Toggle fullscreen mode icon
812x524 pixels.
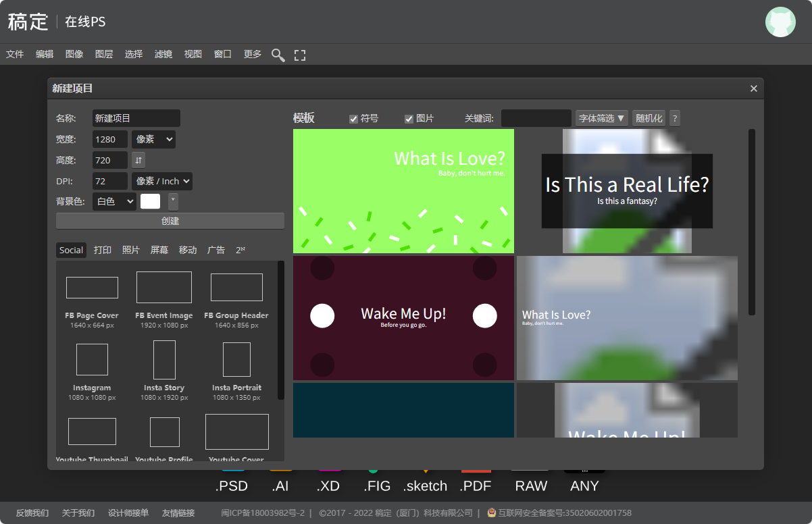pyautogui.click(x=300, y=55)
